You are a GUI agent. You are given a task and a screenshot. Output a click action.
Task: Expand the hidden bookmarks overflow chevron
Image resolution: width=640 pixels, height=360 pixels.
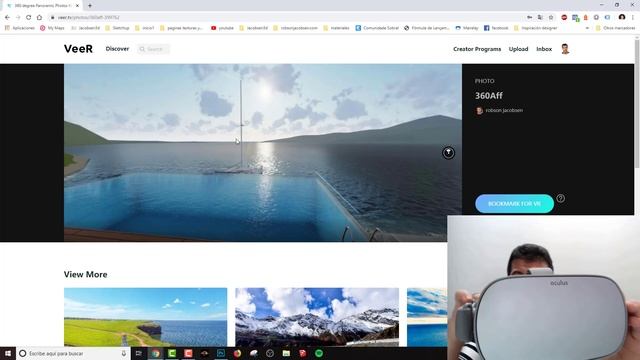587,28
